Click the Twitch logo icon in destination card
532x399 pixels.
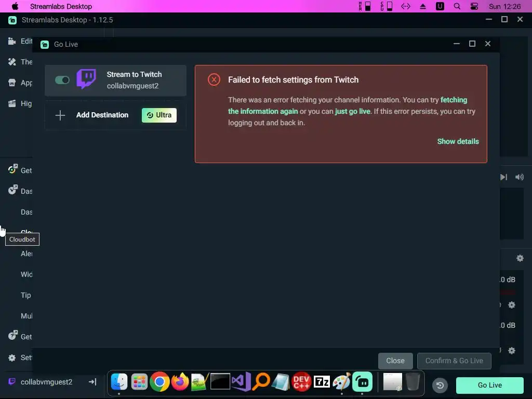point(86,79)
